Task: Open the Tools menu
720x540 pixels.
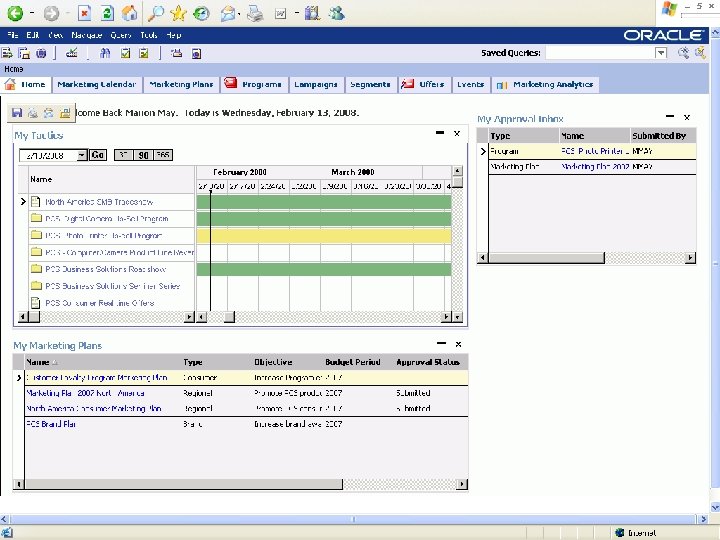Action: click(x=149, y=35)
